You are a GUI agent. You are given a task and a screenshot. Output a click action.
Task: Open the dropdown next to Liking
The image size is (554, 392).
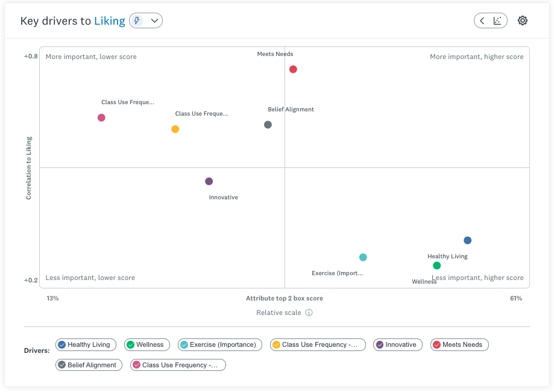pos(153,20)
